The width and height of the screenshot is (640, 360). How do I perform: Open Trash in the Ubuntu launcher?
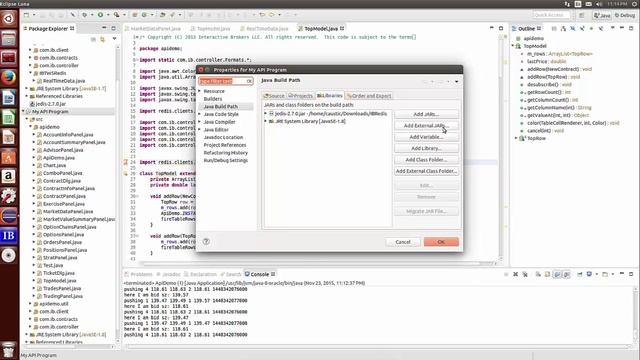point(9,350)
